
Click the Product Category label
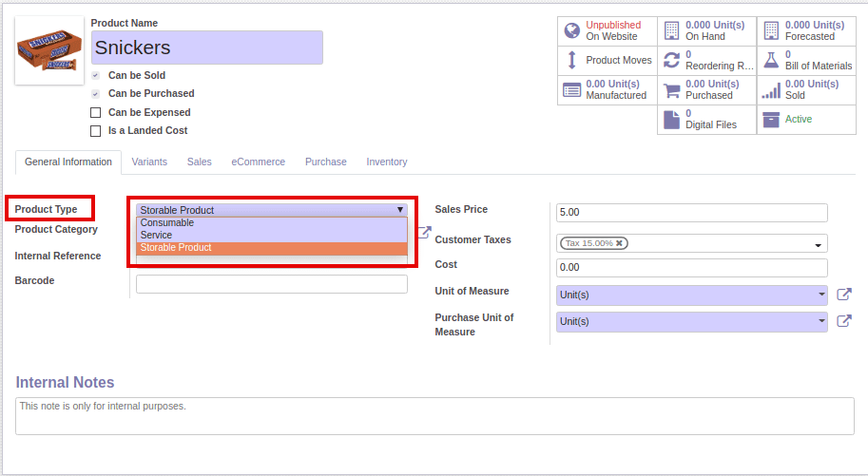point(56,229)
